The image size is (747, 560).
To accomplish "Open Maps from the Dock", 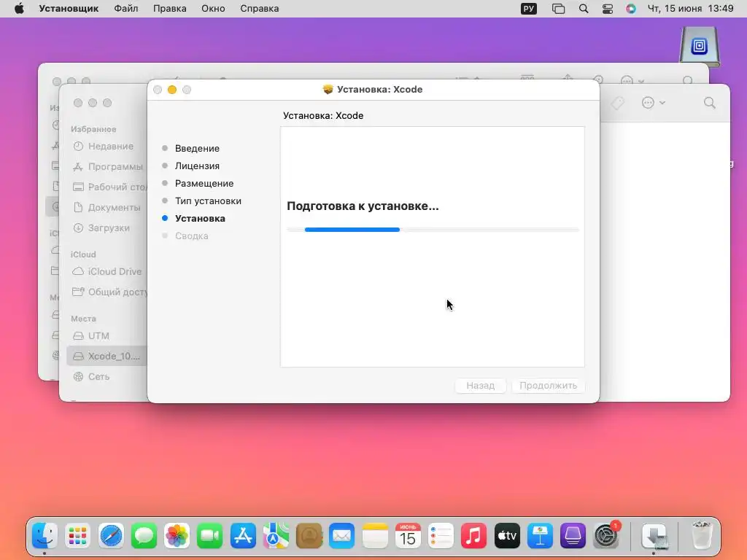I will tap(276, 536).
